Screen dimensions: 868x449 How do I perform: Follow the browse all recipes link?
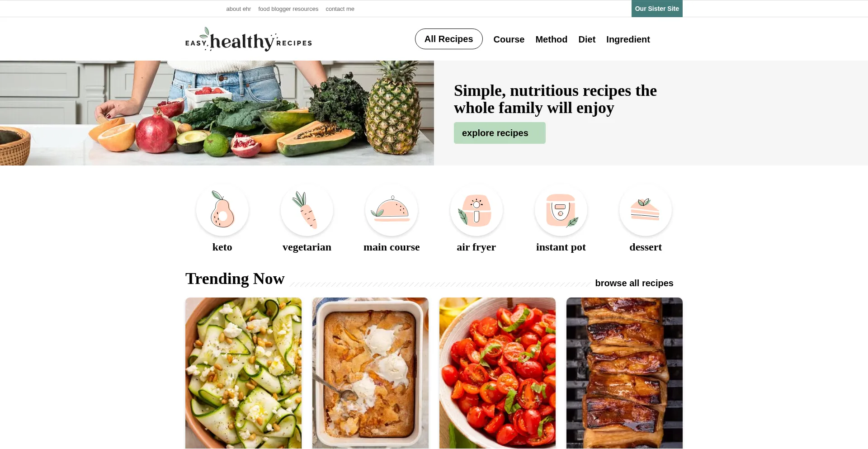(x=634, y=283)
